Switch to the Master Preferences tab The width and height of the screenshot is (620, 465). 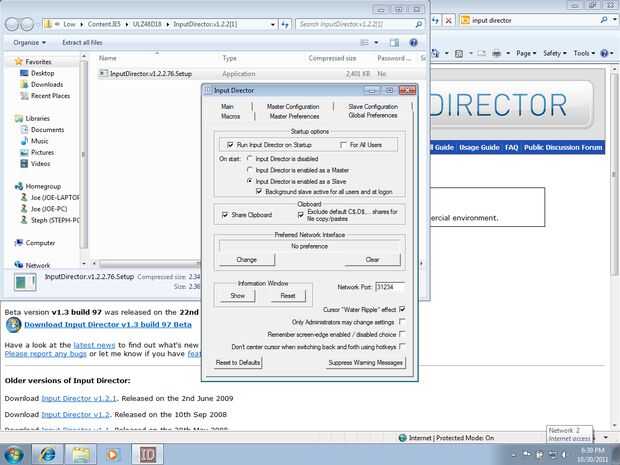point(294,116)
